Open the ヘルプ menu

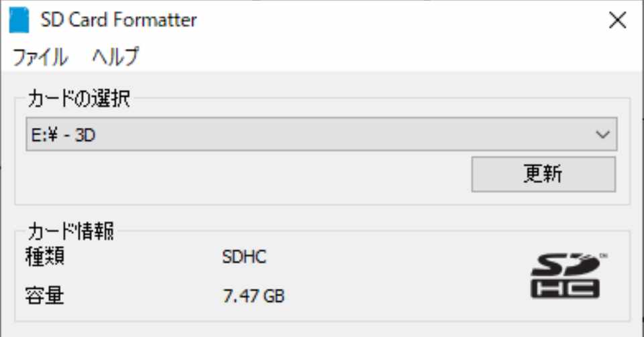tap(115, 57)
